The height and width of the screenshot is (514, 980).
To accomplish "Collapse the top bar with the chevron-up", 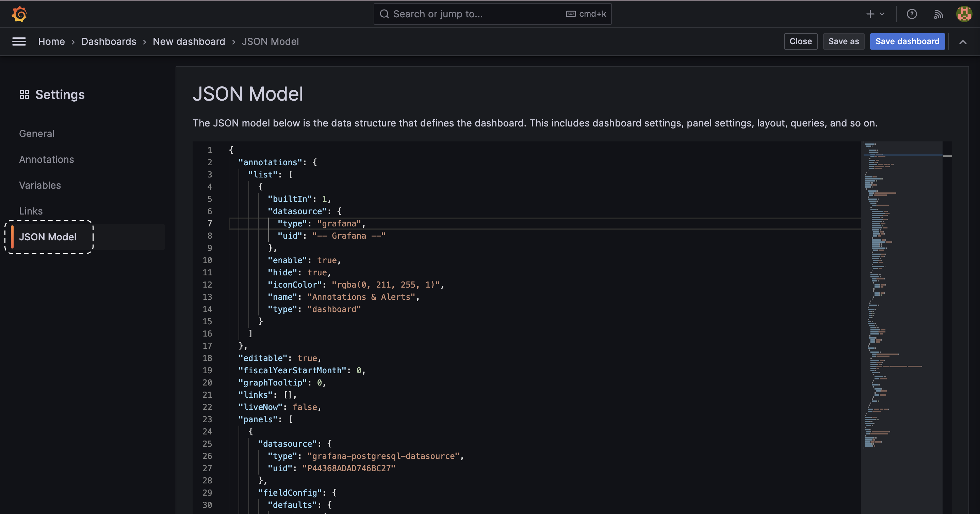I will click(x=963, y=42).
